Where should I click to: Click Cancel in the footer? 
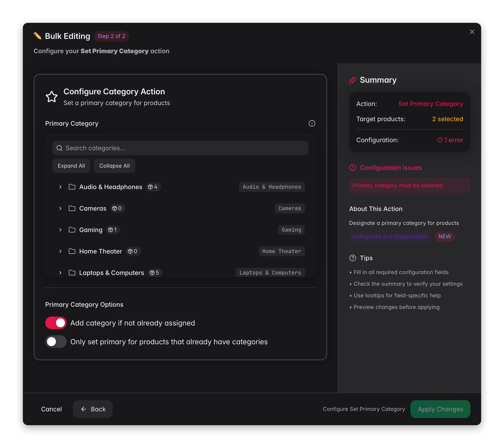point(51,409)
